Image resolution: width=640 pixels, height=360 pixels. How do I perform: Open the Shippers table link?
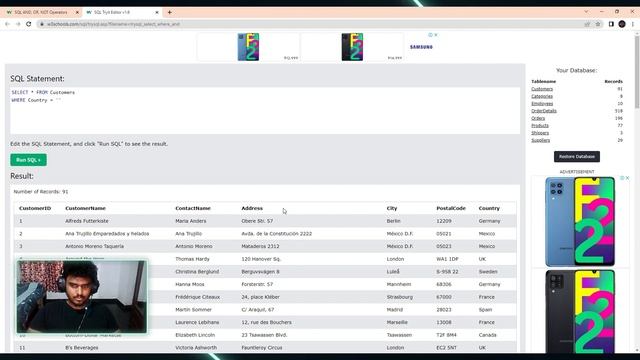[x=540, y=133]
